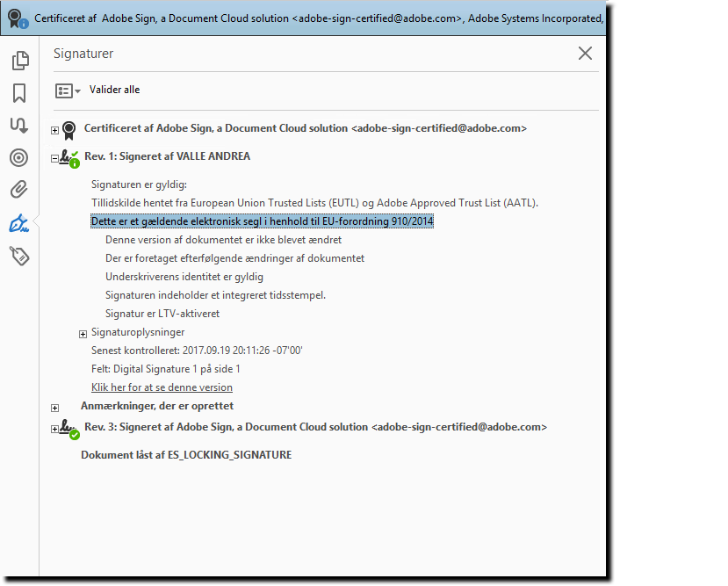
Task: Expand Anmærkninger, der er oprettet
Action: point(54,408)
